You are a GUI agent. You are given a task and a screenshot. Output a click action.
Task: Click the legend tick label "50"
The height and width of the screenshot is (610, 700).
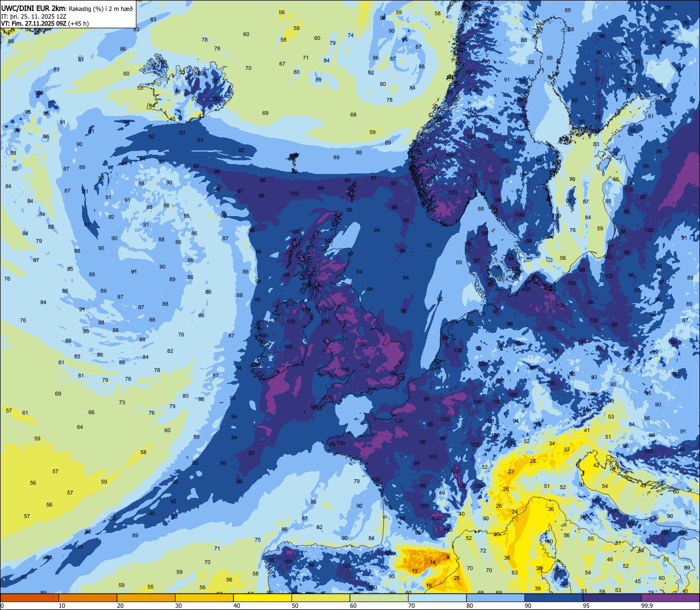295,606
